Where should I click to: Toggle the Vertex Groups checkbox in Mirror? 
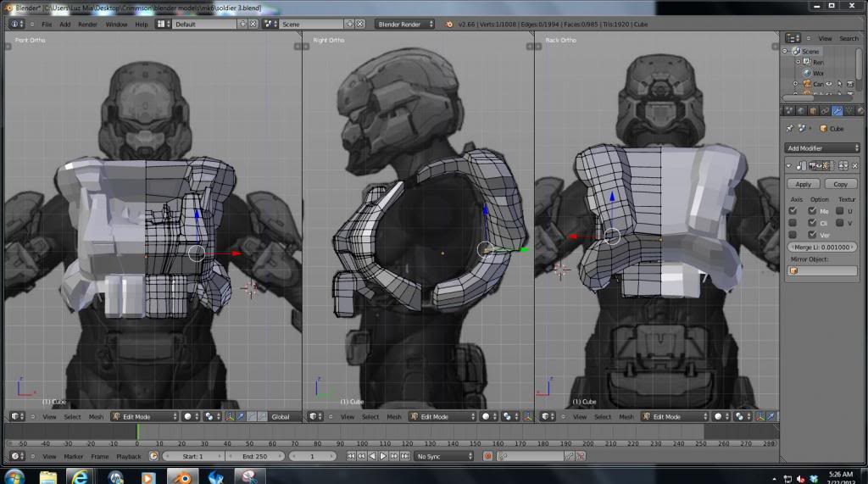[813, 234]
